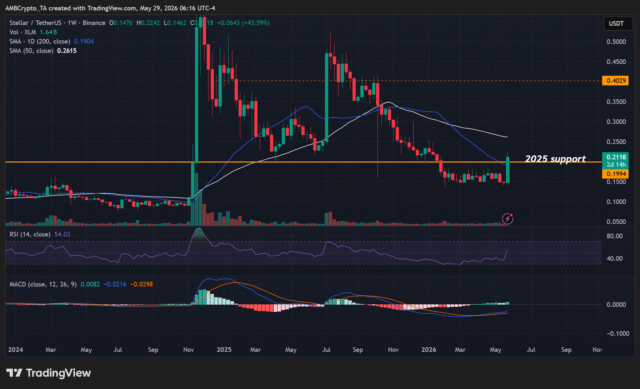Click the SMA 50 value 0.2615

pos(67,51)
